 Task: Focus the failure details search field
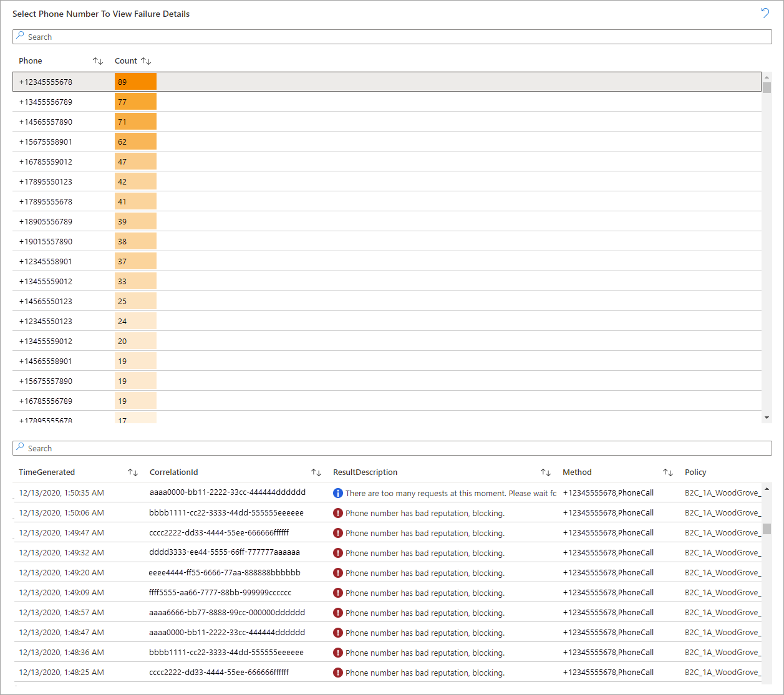pyautogui.click(x=392, y=448)
